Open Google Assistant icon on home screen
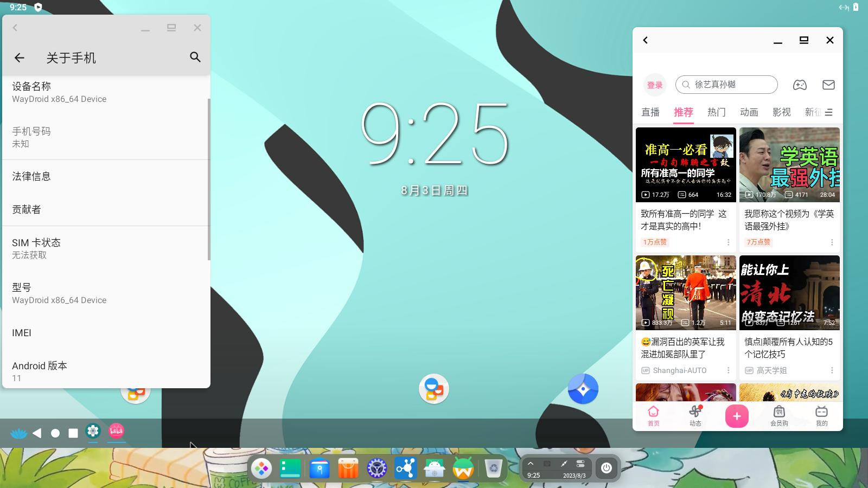Screen dimensions: 868x488 [434, 389]
